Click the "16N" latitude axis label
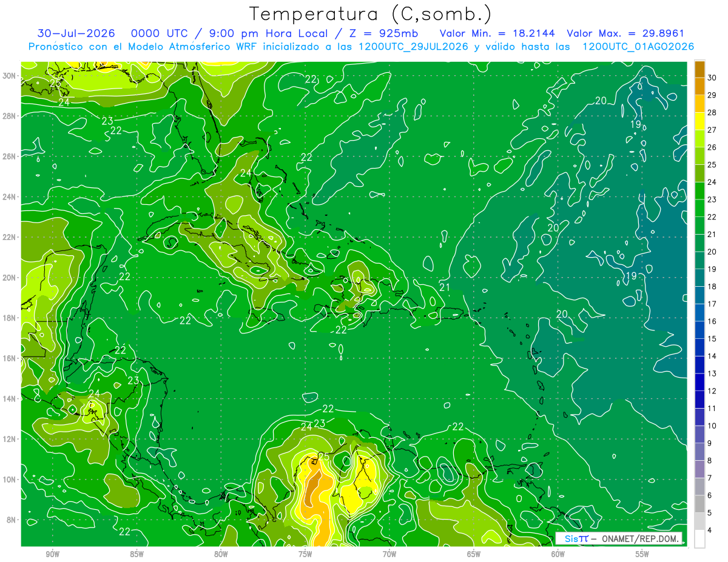 click(x=10, y=358)
